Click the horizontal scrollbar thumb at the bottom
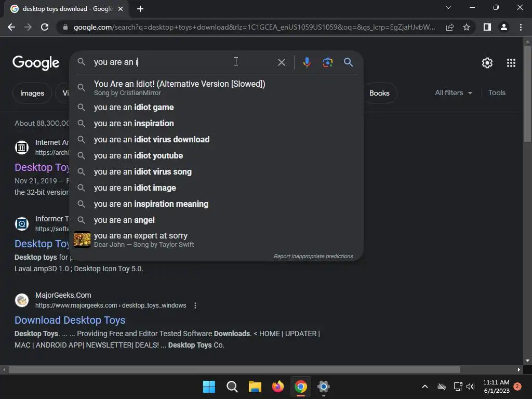Viewport: 532px width, 399px height. pyautogui.click(x=234, y=369)
